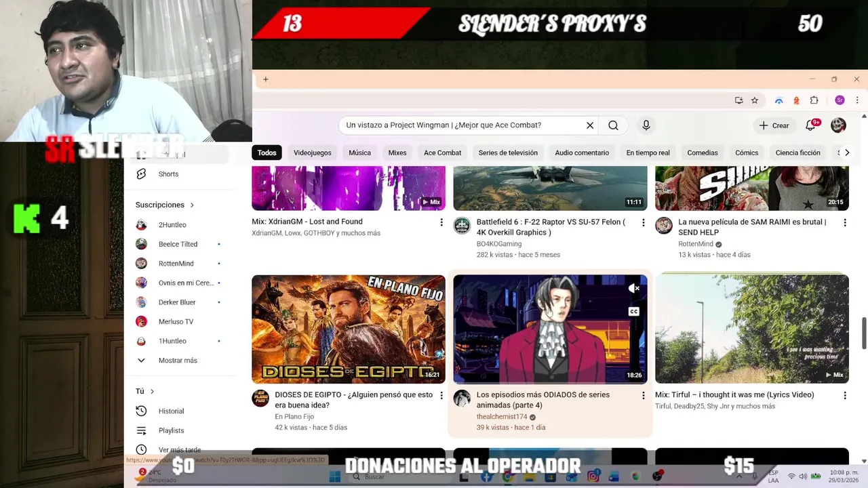868x488 pixels.
Task: Select the Ace Combat filter chip
Action: pos(442,152)
